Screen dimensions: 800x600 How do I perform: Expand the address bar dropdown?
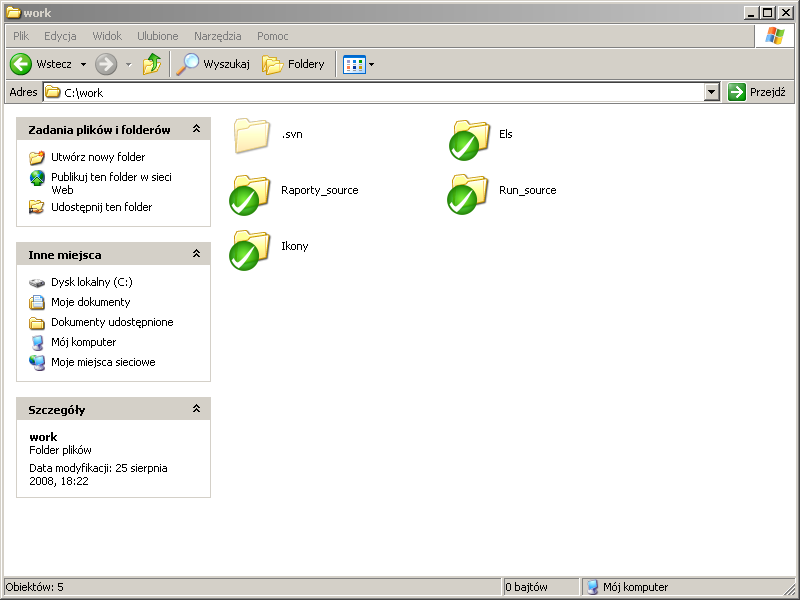[712, 92]
